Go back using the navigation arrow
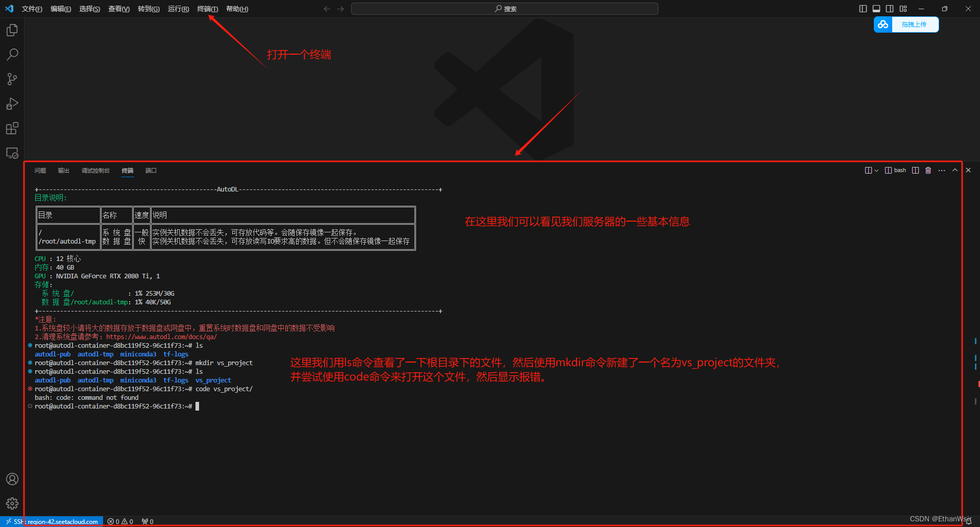Viewport: 980px width, 527px height. click(x=327, y=9)
